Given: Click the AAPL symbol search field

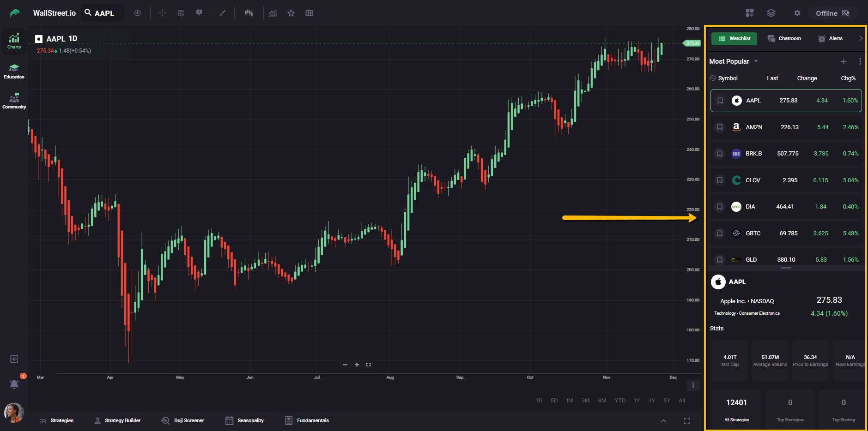Looking at the screenshot, I should [103, 13].
